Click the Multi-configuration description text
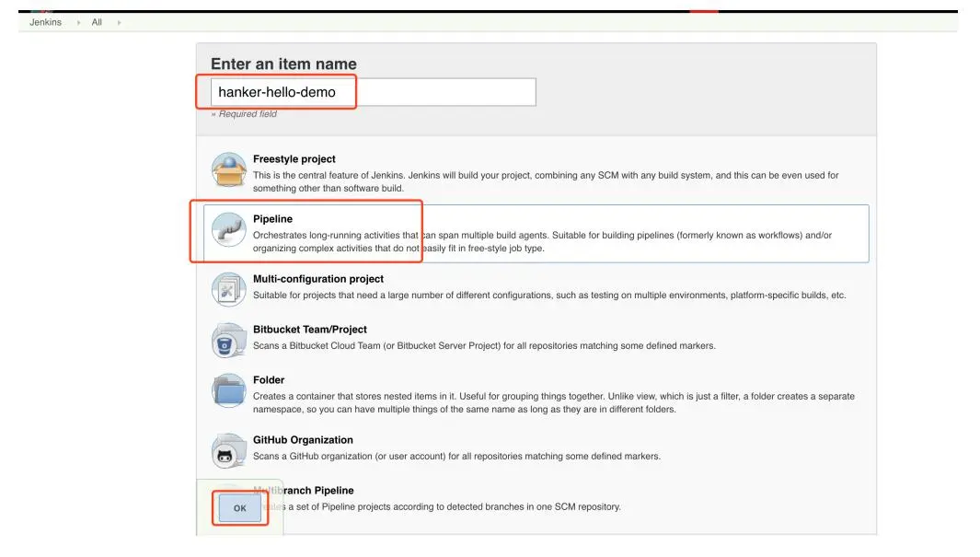The height and width of the screenshot is (557, 980). (x=549, y=295)
